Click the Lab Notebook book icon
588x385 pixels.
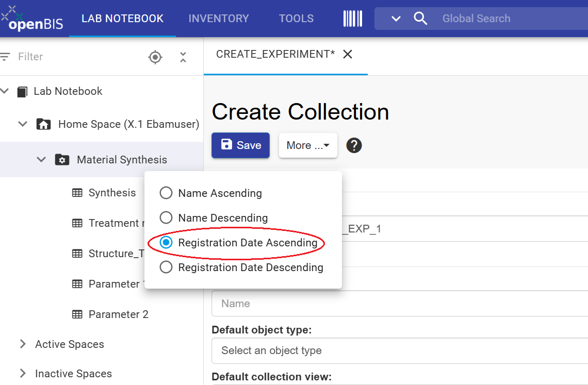tap(23, 91)
